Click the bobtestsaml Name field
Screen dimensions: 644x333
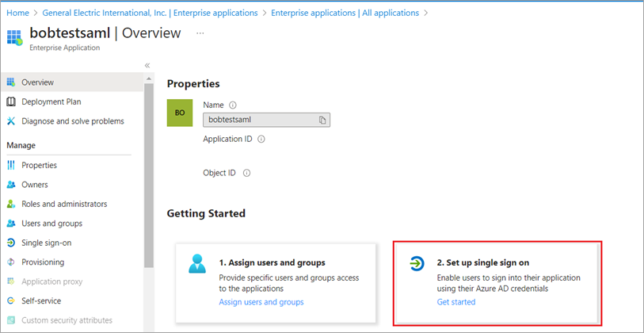point(267,120)
